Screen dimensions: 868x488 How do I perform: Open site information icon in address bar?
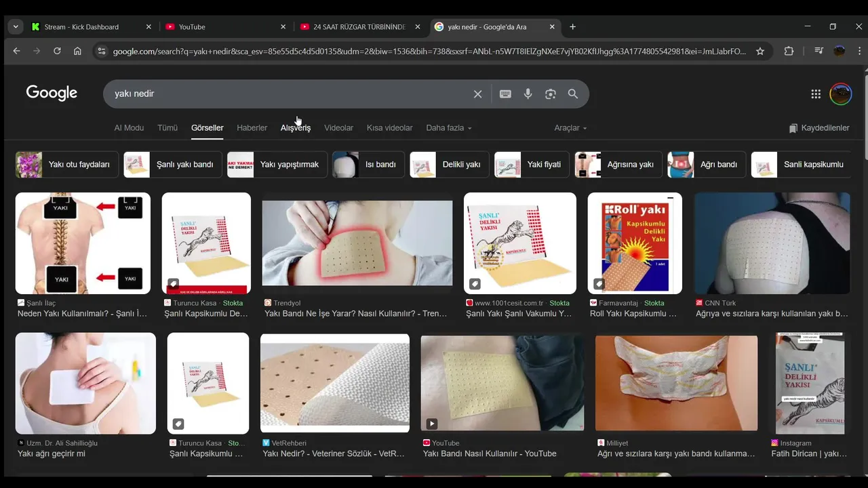pos(102,51)
